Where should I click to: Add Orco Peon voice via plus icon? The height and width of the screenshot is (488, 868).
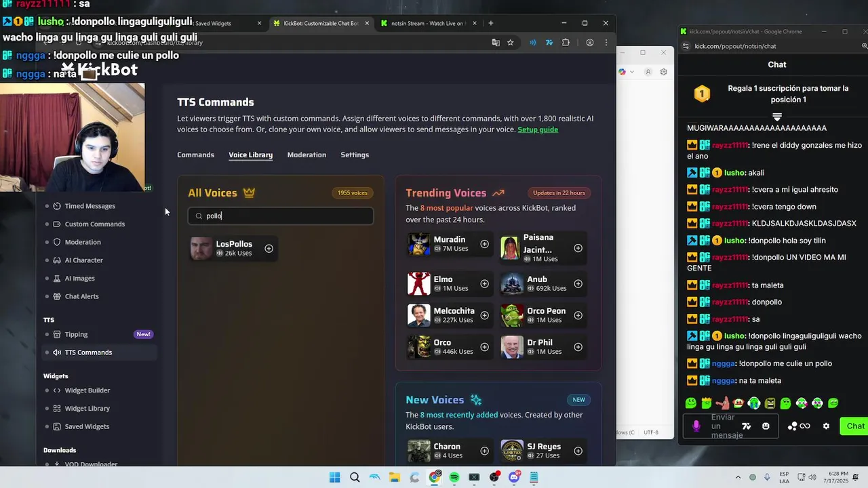(578, 315)
